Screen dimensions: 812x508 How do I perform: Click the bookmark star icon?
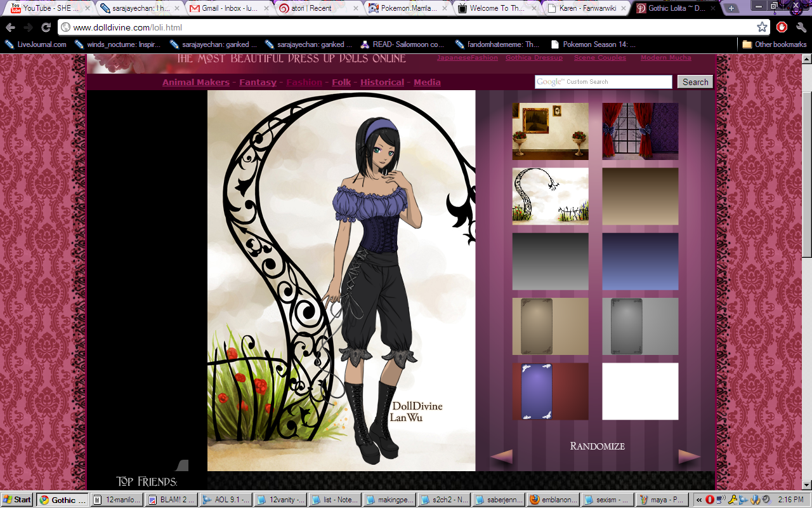pos(762,27)
